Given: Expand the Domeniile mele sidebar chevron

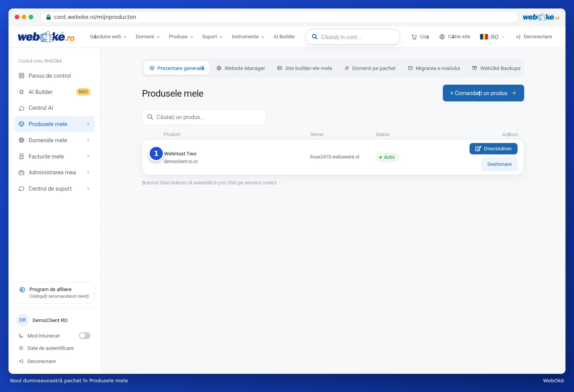Looking at the screenshot, I should tap(88, 140).
